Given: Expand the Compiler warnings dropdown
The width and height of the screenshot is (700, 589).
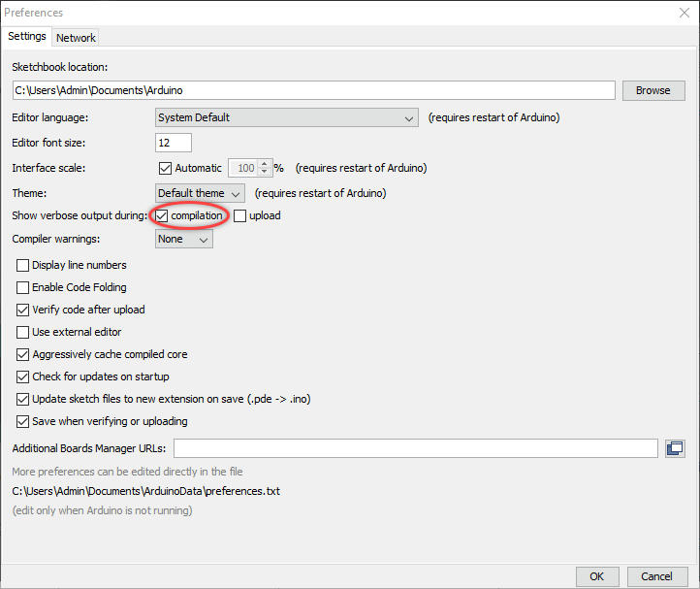Looking at the screenshot, I should 184,239.
